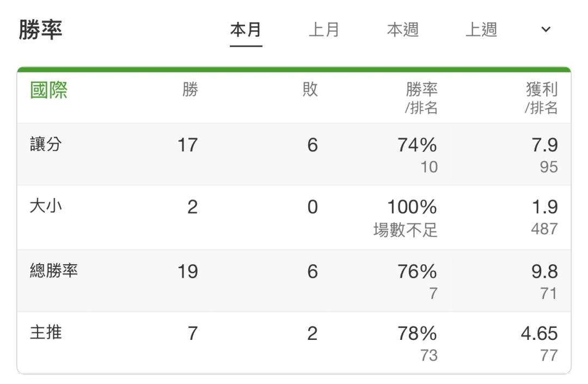Sort by 獲利/排名 column header

click(541, 98)
